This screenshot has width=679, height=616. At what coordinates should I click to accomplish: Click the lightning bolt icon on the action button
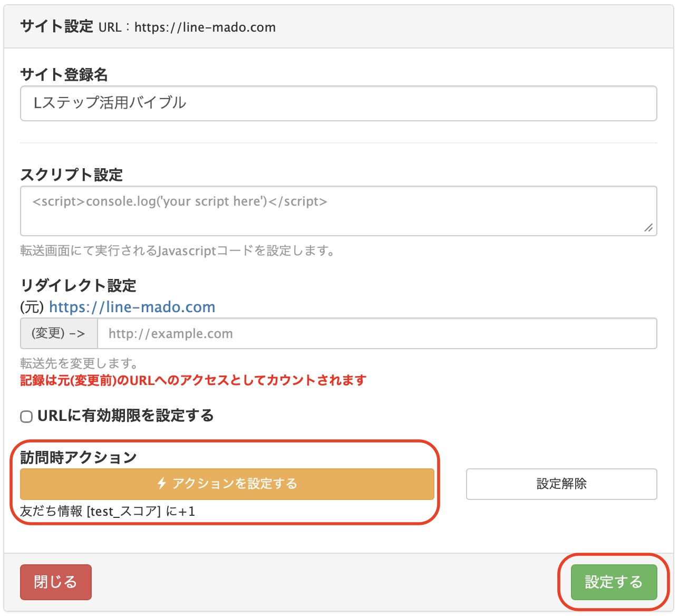(161, 483)
